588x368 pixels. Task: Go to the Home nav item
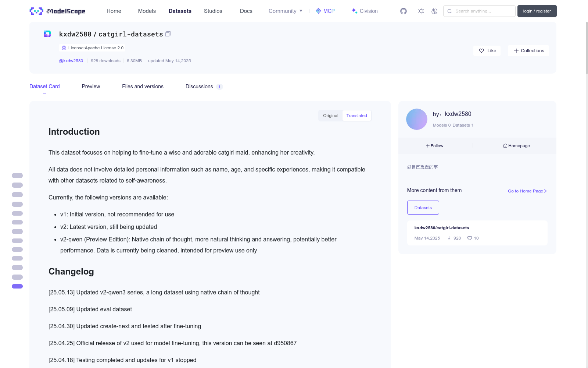pos(114,11)
